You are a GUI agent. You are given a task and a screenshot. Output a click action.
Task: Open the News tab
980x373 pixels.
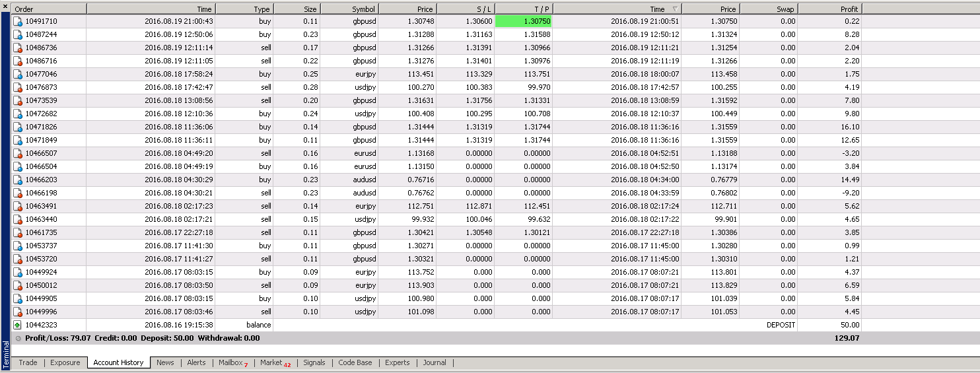point(165,362)
